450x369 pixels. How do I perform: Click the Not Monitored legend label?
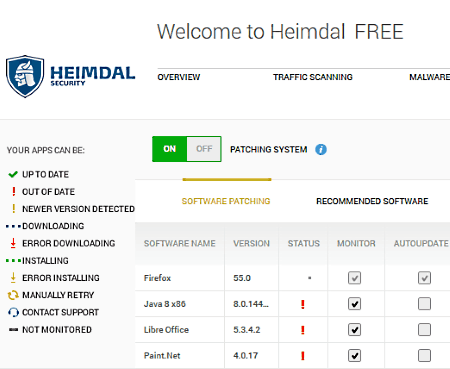click(57, 330)
